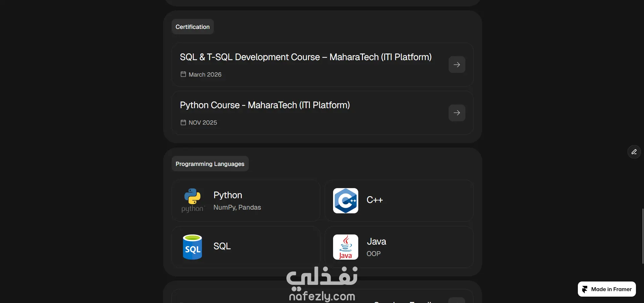Screen dimensions: 644x303
Task: Open the Made in Framer badge
Action: (607, 289)
